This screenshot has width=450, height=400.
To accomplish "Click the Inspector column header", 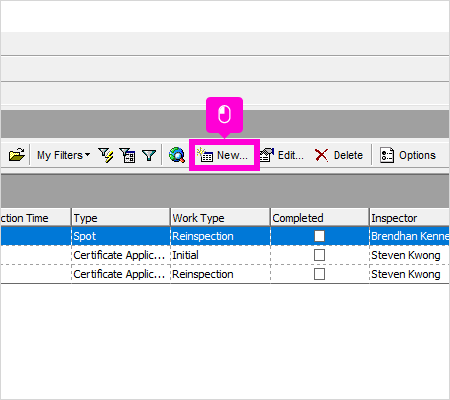I will (410, 218).
